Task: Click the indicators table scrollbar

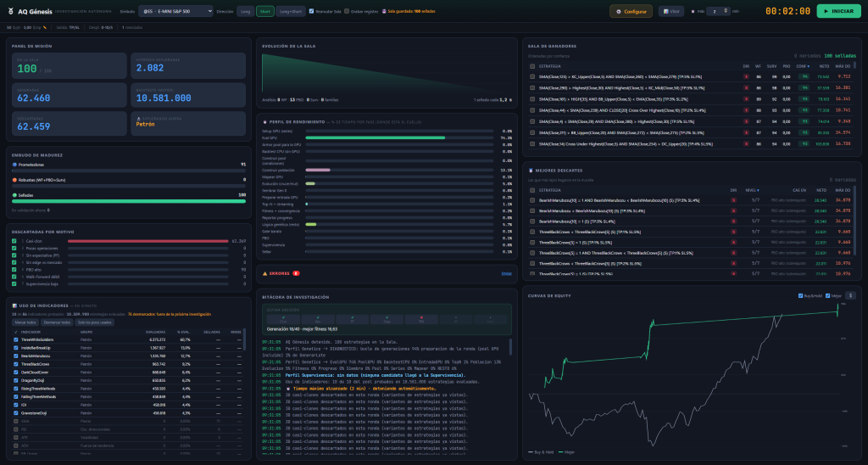Action: pyautogui.click(x=245, y=339)
